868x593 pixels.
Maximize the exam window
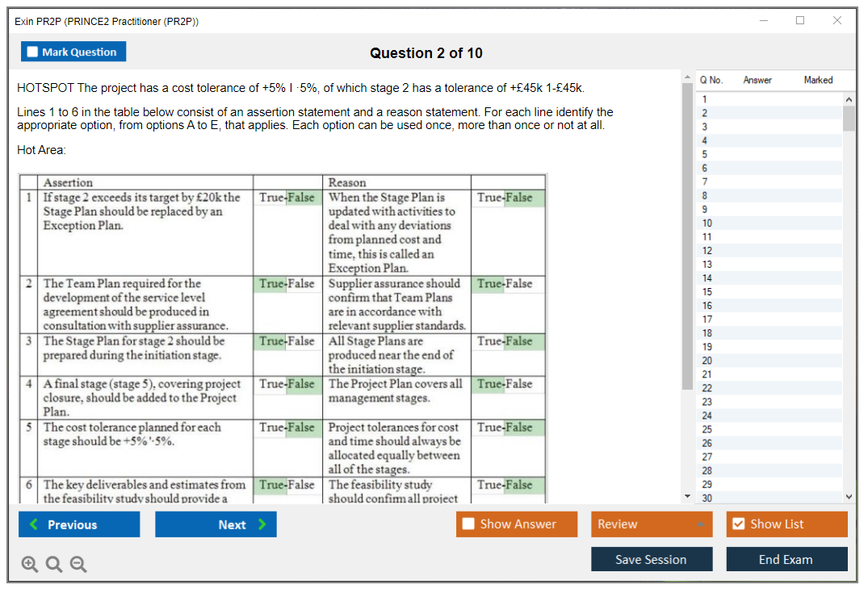pyautogui.click(x=799, y=21)
